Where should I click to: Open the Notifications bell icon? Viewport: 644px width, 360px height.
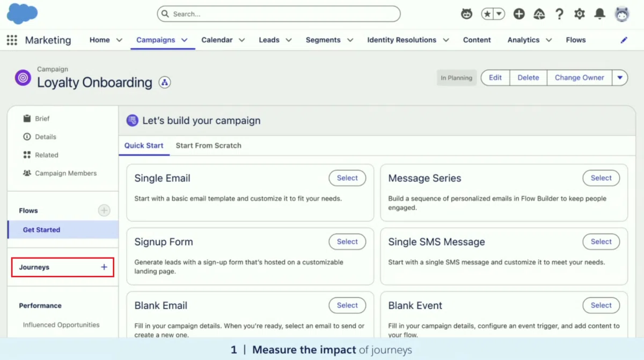(600, 14)
